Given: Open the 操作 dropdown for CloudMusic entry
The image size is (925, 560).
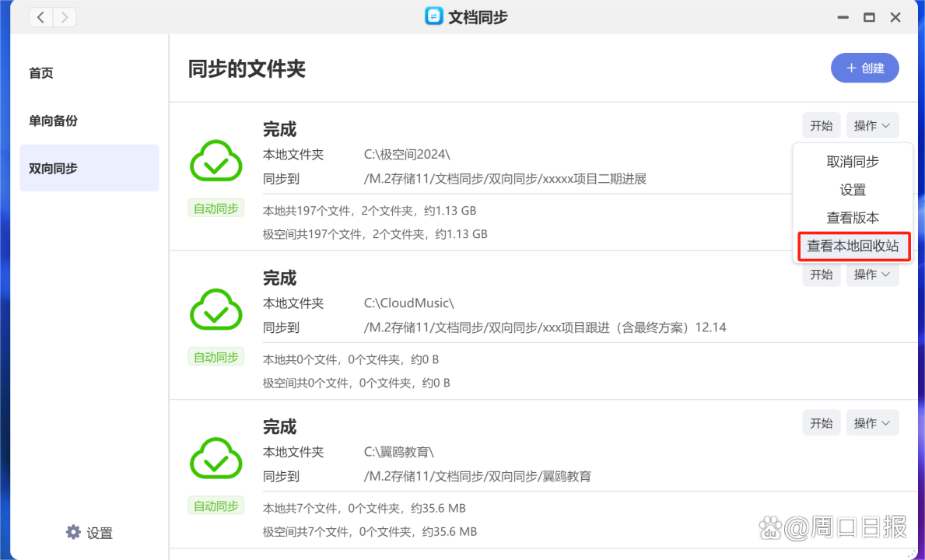Looking at the screenshot, I should pos(872,274).
